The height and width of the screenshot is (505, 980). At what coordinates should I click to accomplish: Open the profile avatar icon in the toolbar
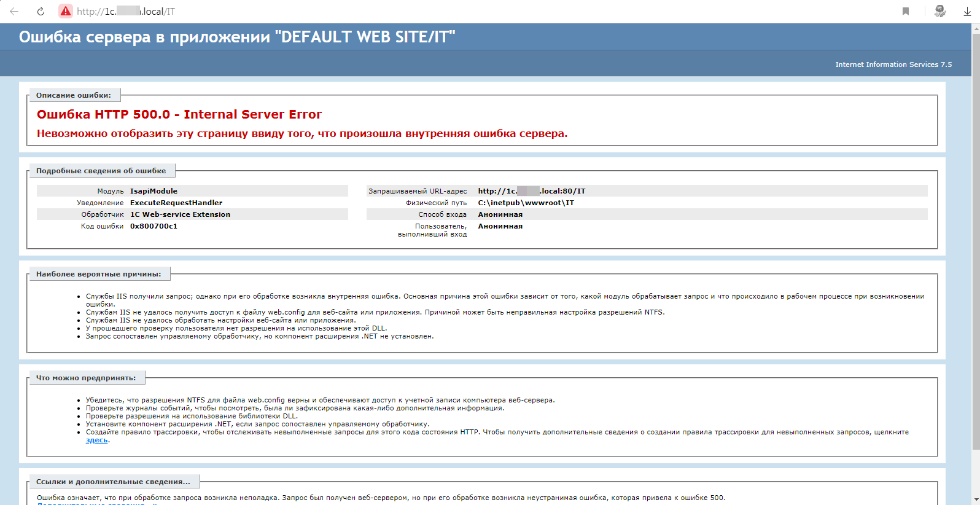pyautogui.click(x=939, y=11)
